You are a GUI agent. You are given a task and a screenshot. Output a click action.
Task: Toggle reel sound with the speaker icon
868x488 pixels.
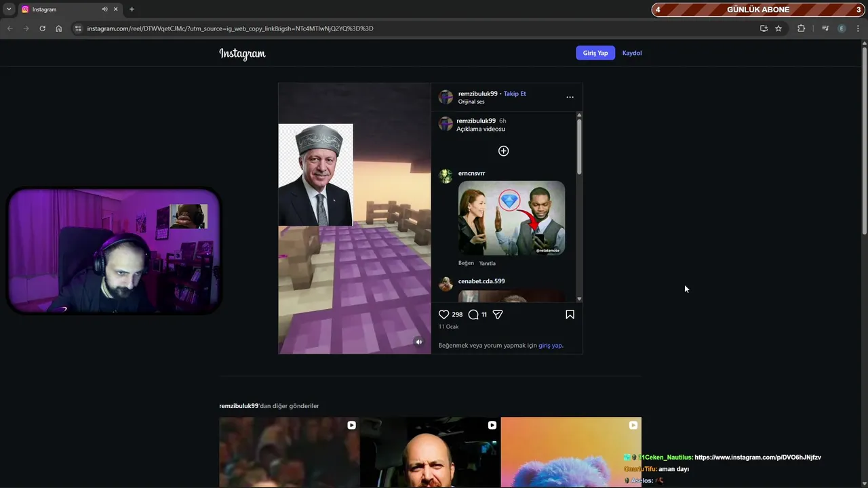pyautogui.click(x=418, y=342)
